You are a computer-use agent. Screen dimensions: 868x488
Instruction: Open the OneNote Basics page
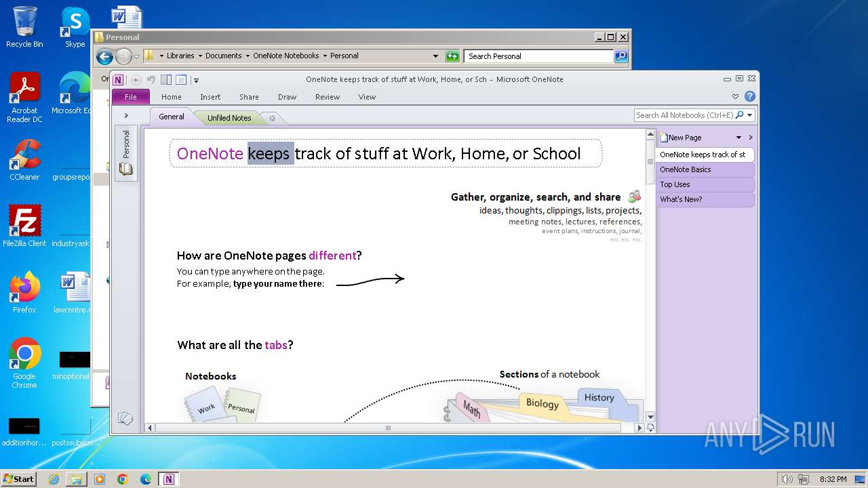[x=705, y=169]
